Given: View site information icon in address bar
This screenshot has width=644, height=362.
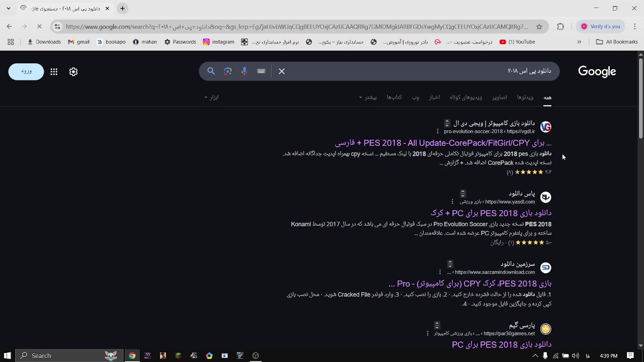Looking at the screenshot, I should [57, 27].
